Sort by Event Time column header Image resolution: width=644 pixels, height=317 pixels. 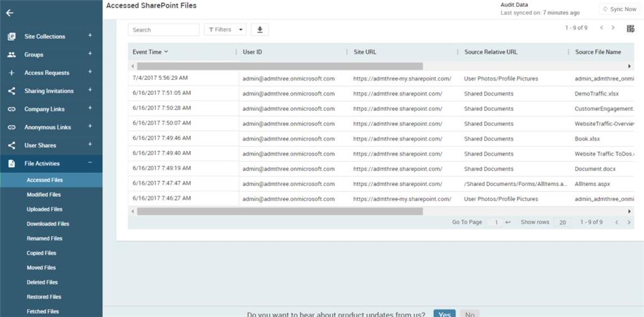150,52
